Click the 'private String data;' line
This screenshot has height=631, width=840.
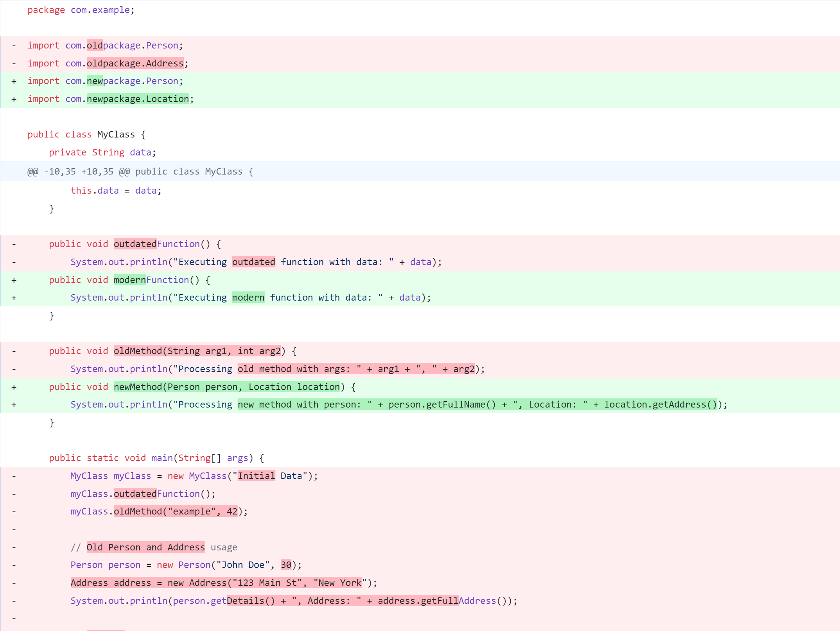[x=102, y=152]
